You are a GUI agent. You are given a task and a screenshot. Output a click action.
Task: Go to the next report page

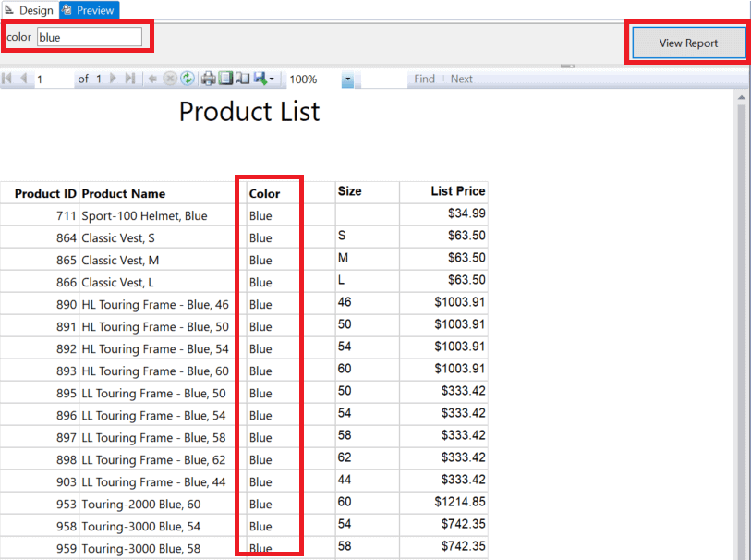click(114, 79)
